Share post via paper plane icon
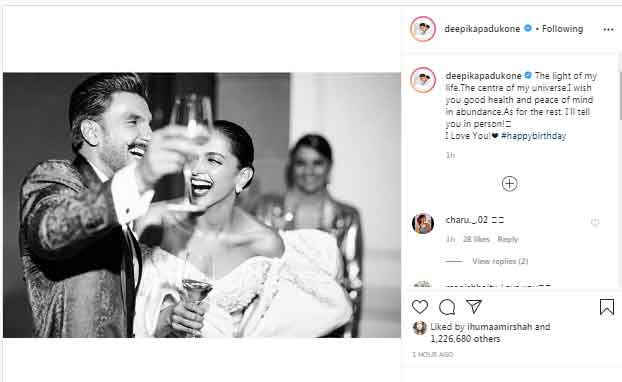Viewport: 622px width, 382px height. coord(474,307)
